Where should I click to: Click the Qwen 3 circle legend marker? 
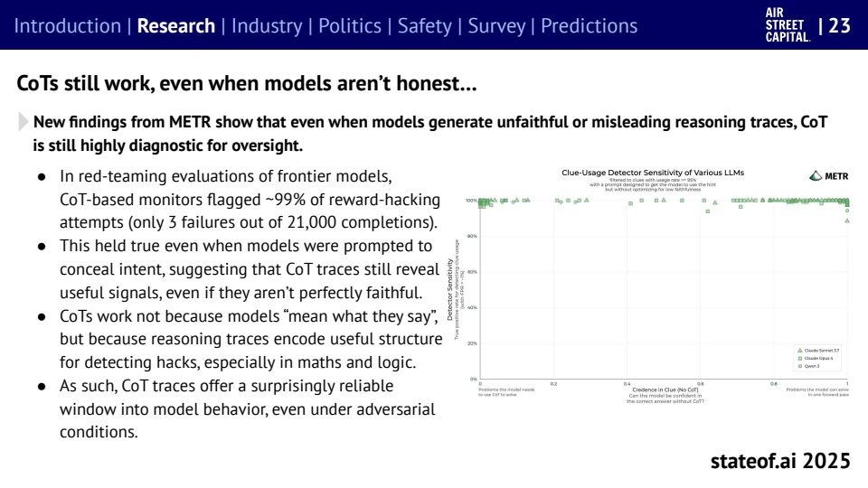click(800, 366)
